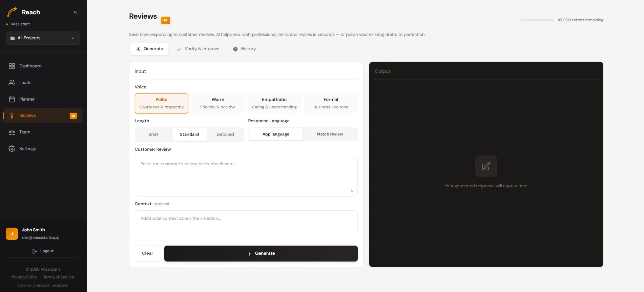Screen dimensions: 644x292
Task: Choose Detailed response length
Action: [225, 134]
